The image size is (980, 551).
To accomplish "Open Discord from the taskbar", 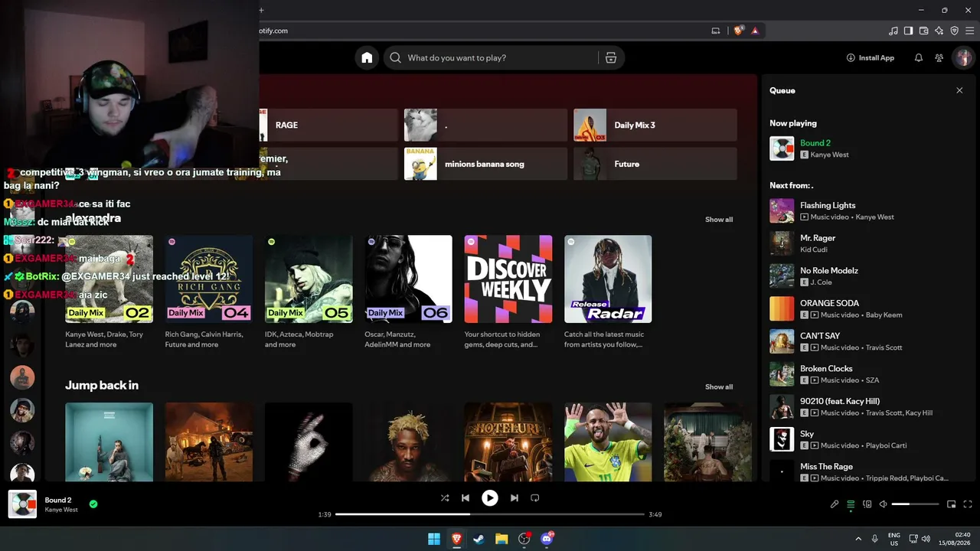I will click(547, 539).
